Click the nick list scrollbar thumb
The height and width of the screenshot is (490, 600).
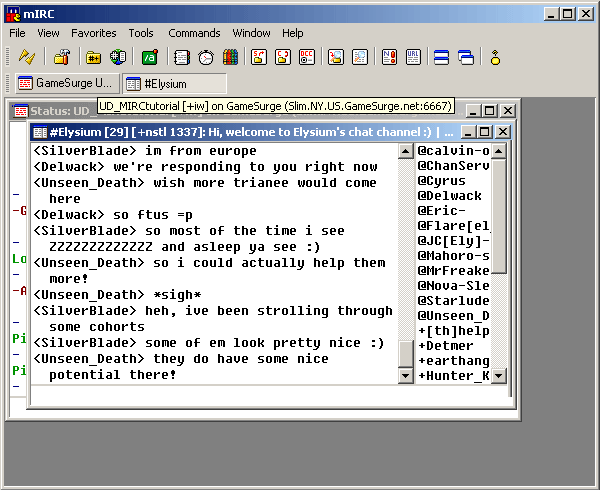click(x=499, y=216)
